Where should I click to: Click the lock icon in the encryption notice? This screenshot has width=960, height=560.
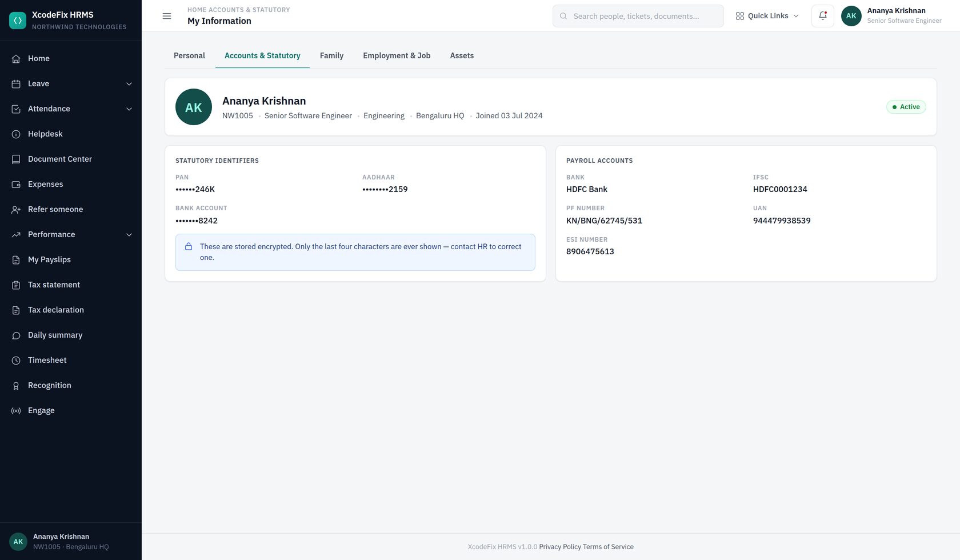(x=189, y=247)
